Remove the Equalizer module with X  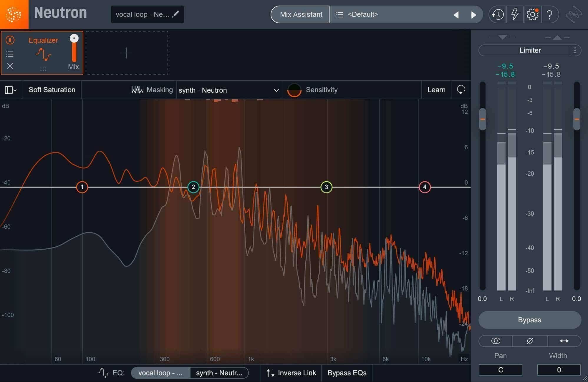click(10, 66)
